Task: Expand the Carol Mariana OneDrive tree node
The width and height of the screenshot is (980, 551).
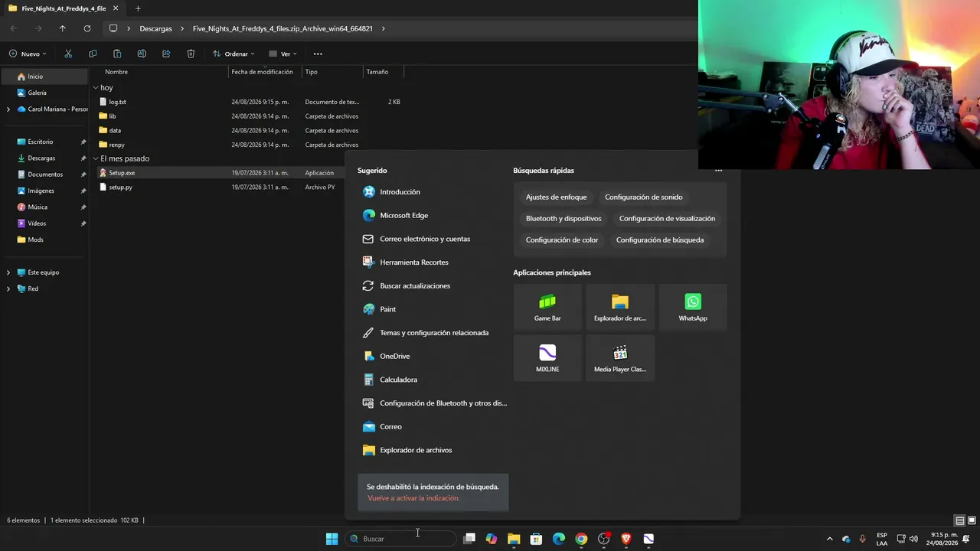Action: tap(8, 109)
